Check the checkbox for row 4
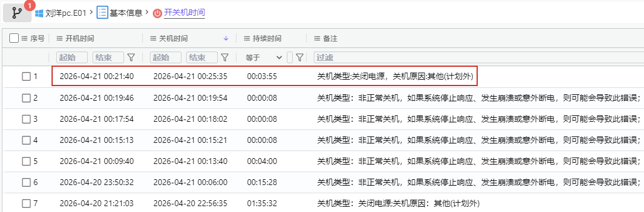Image resolution: width=644 pixels, height=212 pixels. 26,140
